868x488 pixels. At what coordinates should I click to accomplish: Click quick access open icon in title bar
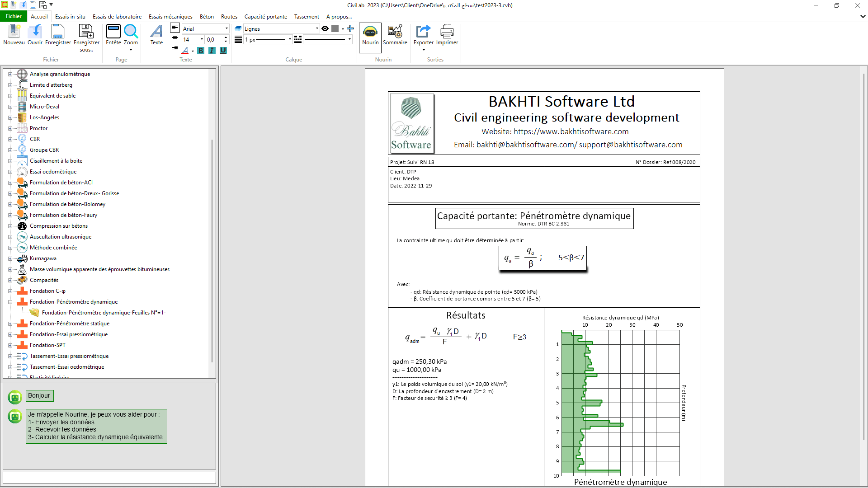click(x=23, y=5)
